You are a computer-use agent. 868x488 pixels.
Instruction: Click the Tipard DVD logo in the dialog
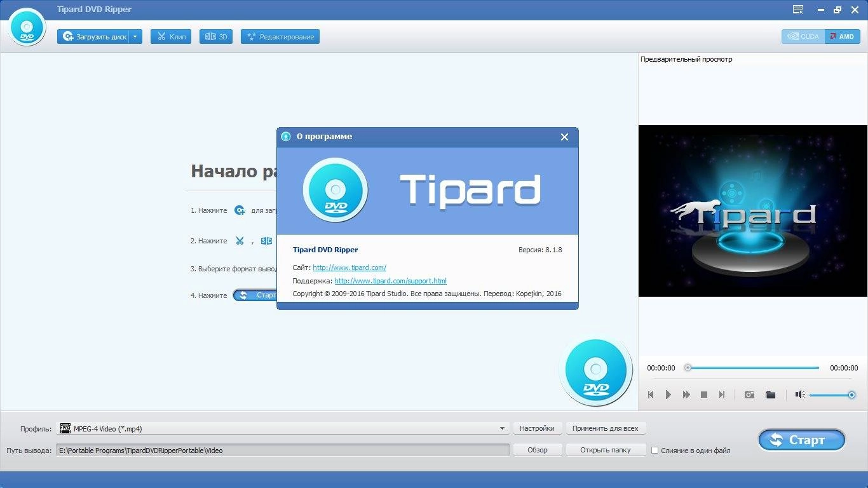click(x=336, y=190)
